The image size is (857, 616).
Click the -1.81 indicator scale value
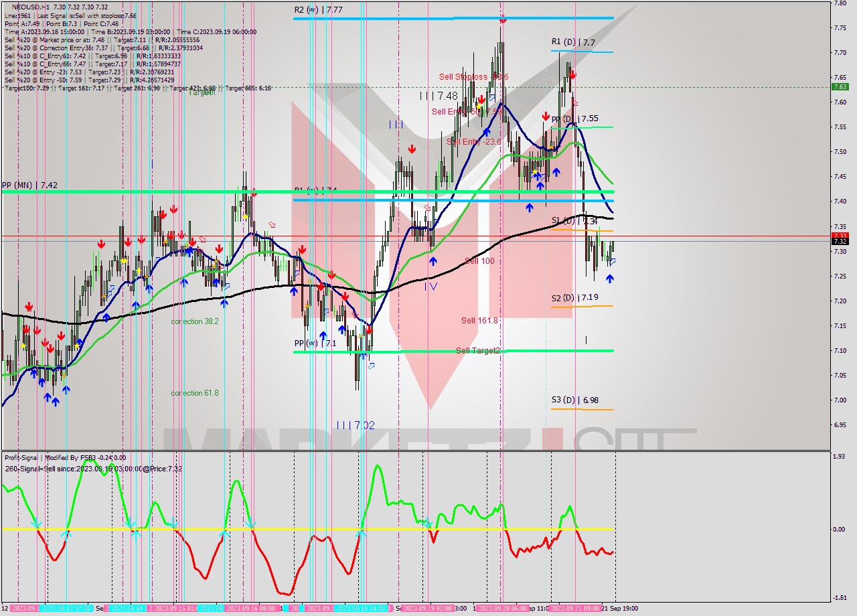(x=840, y=598)
